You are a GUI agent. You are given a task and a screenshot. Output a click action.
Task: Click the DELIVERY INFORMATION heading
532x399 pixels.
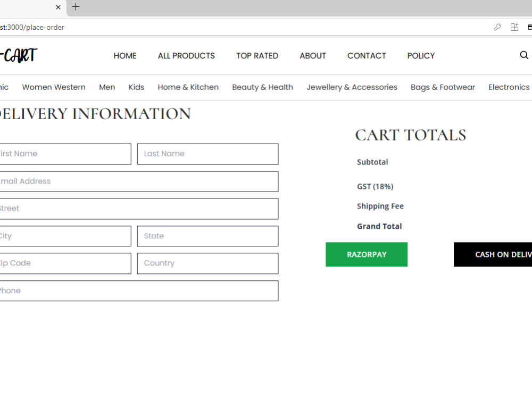click(x=95, y=114)
